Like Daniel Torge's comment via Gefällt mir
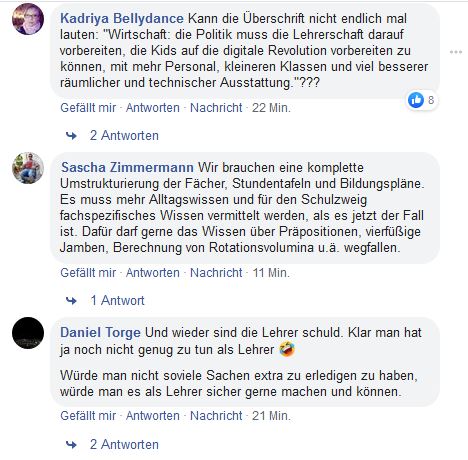 88,416
